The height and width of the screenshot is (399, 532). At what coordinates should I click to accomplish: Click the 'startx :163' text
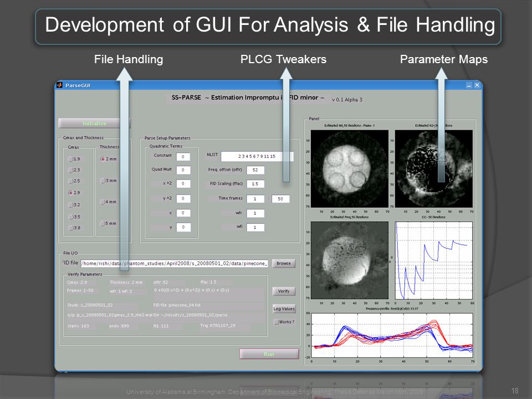coord(78,326)
